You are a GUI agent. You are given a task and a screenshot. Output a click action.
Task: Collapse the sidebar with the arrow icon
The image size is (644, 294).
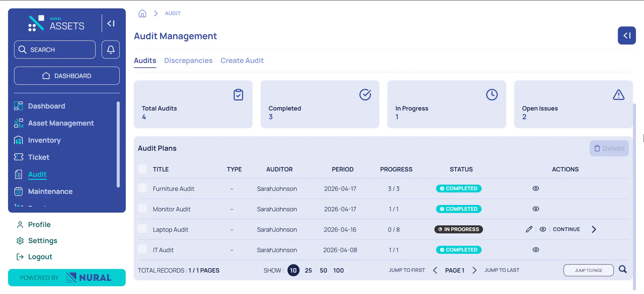(111, 23)
